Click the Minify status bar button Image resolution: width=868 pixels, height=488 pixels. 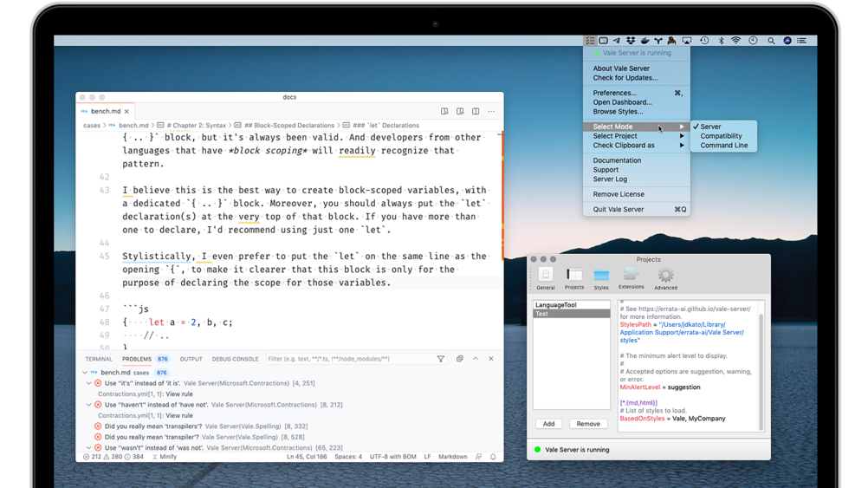tap(165, 457)
